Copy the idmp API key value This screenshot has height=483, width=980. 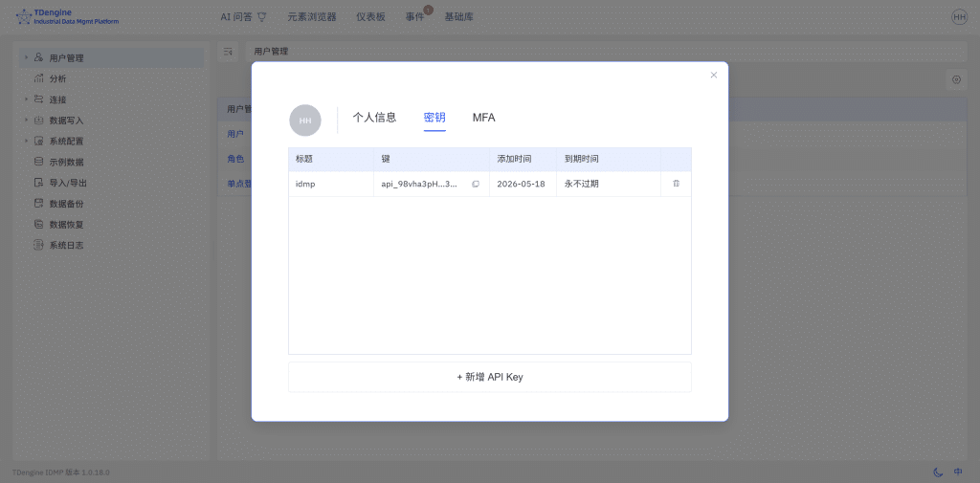click(476, 185)
